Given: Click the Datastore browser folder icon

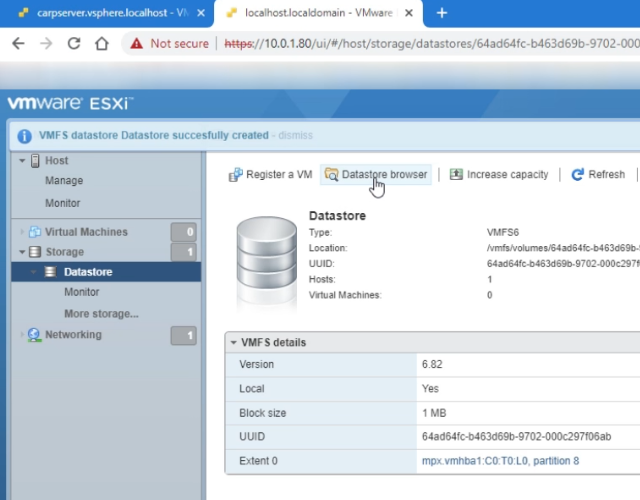Looking at the screenshot, I should (x=331, y=175).
